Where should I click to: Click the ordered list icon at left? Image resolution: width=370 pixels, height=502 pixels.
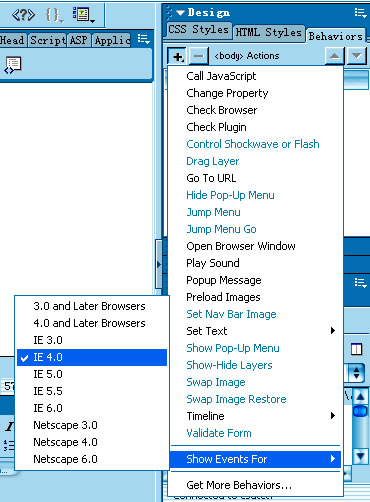click(x=9, y=445)
